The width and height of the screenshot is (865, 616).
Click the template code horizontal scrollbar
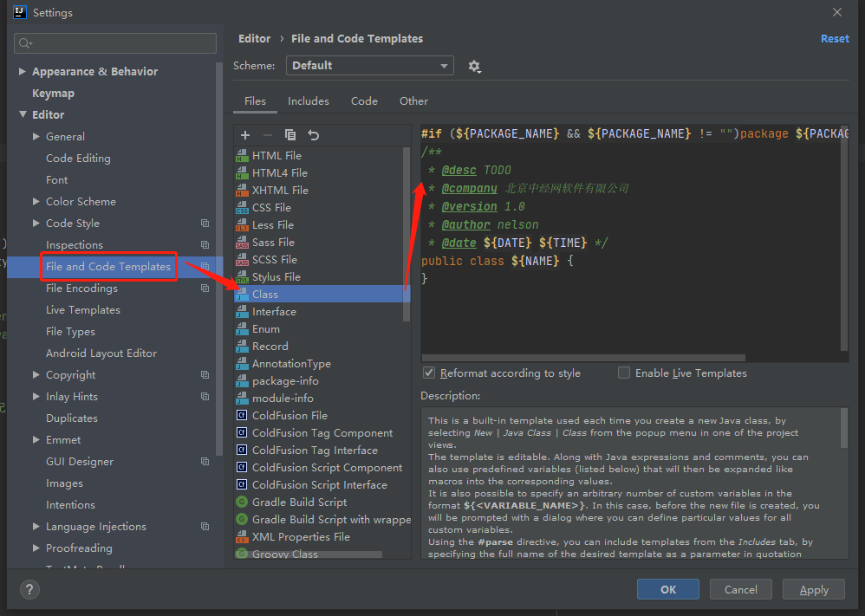tap(583, 358)
